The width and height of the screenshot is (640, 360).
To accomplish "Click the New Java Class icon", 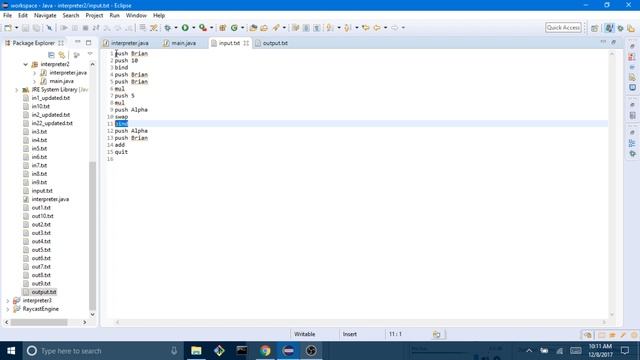I will click(x=234, y=28).
